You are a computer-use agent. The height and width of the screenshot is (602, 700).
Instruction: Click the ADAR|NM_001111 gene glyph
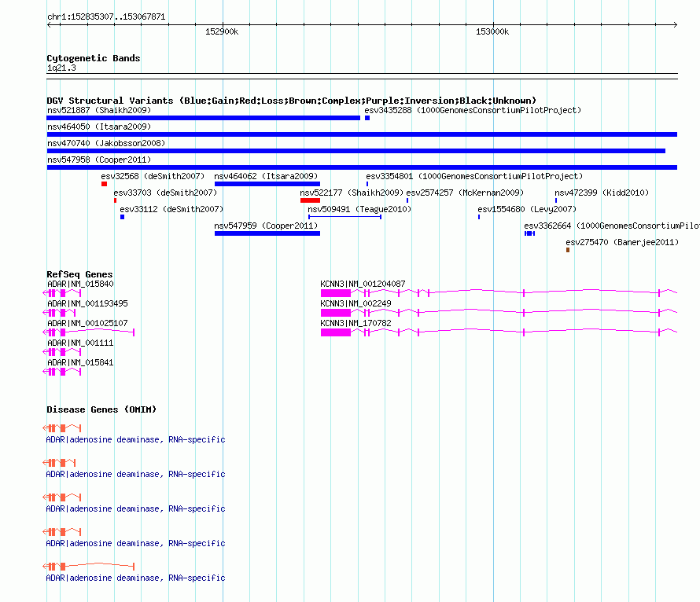[62, 352]
